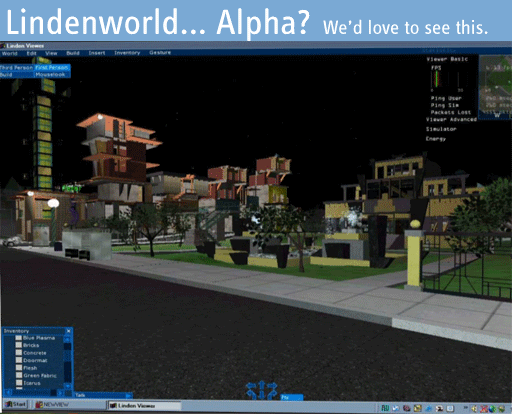Click the Green Fabric item icon
This screenshot has height=414, width=512.
(19, 375)
